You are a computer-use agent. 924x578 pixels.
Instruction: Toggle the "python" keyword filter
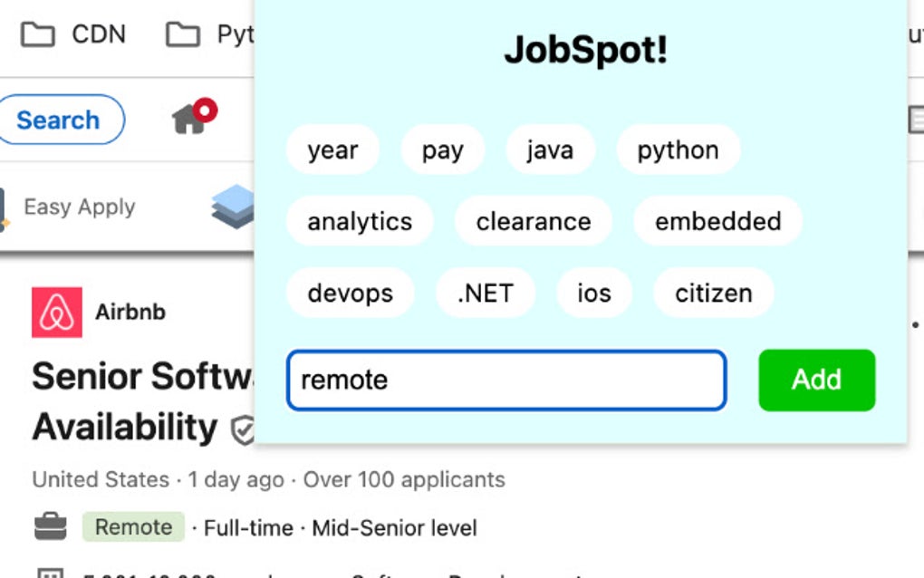pyautogui.click(x=678, y=149)
